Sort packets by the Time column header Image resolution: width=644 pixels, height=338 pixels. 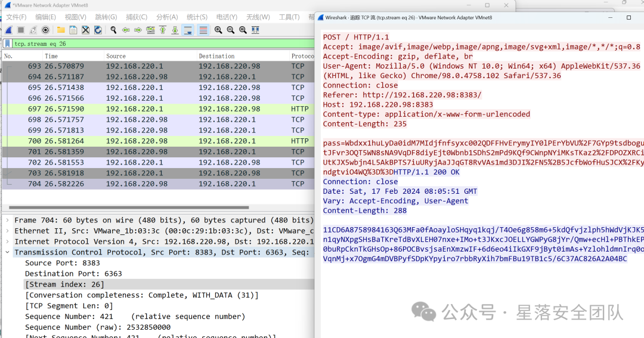72,56
